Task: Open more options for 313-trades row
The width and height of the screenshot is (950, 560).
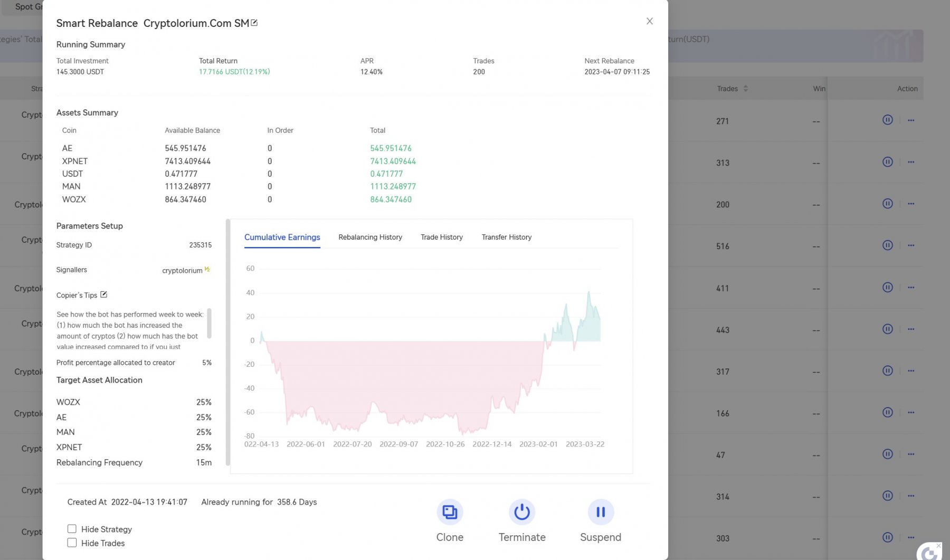Action: click(911, 162)
